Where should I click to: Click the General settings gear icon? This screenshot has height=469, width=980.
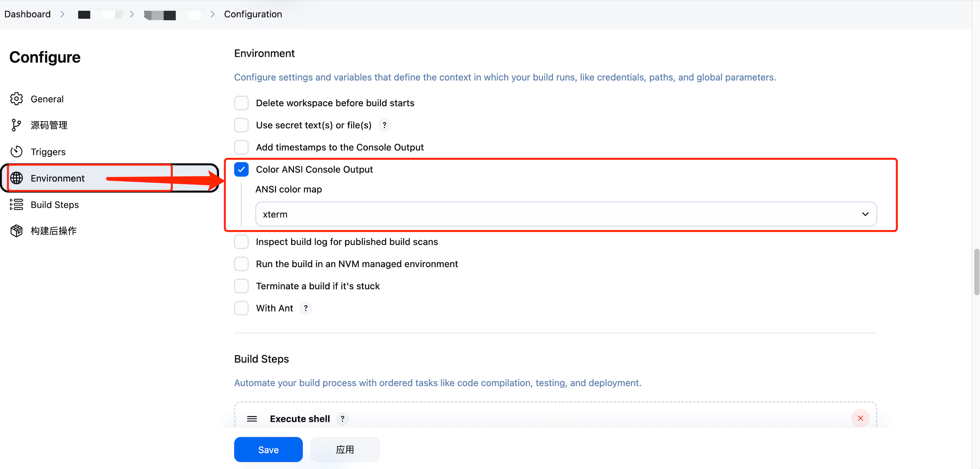(17, 99)
